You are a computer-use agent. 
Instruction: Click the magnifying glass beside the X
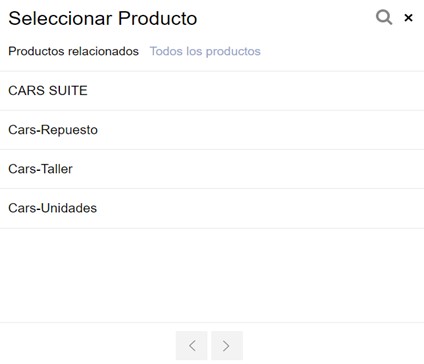pos(384,17)
